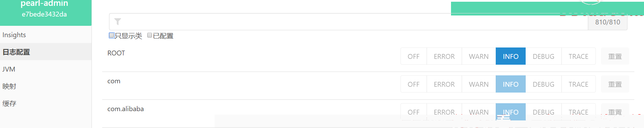
Task: Tick the 已配置 checkbox
Action: pyautogui.click(x=150, y=35)
